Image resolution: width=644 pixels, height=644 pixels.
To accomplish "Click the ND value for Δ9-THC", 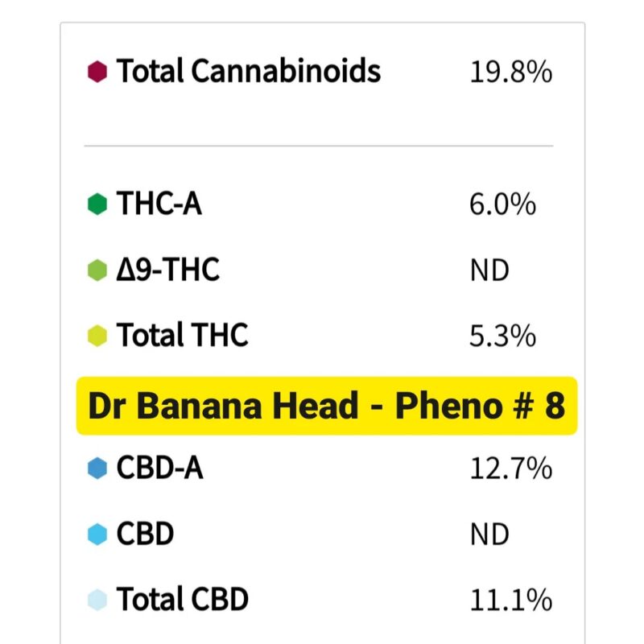I will tap(489, 270).
